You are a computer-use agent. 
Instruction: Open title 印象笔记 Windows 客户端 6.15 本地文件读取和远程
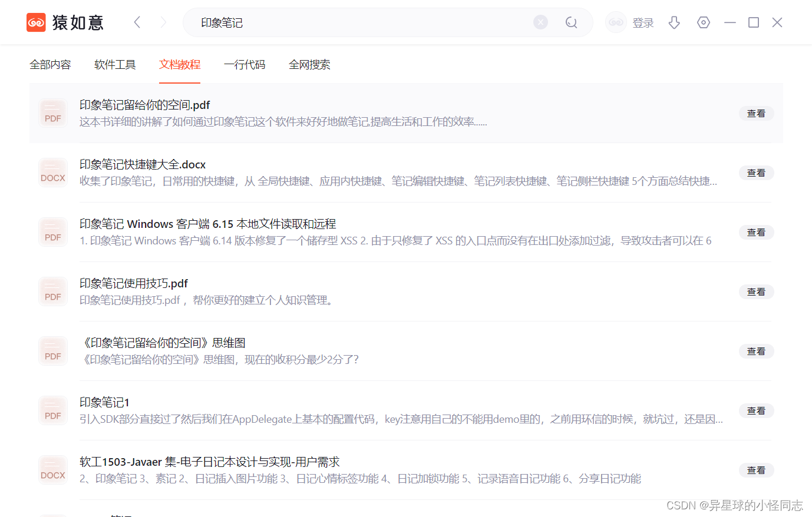pos(208,224)
